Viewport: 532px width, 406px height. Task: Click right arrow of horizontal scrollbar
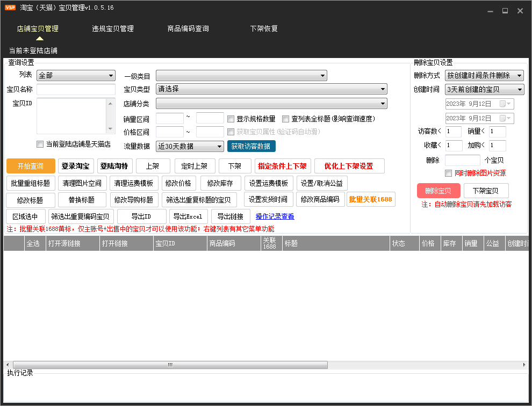(x=524, y=365)
